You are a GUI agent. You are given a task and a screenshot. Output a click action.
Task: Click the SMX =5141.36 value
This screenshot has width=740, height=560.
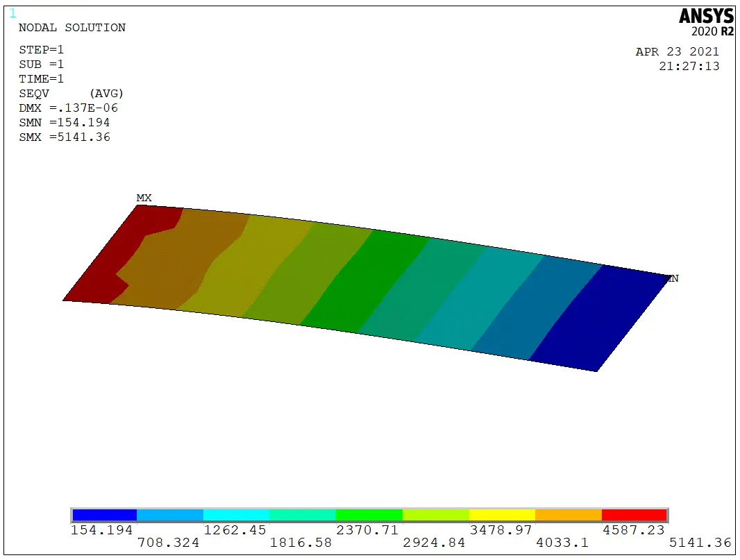click(x=64, y=137)
